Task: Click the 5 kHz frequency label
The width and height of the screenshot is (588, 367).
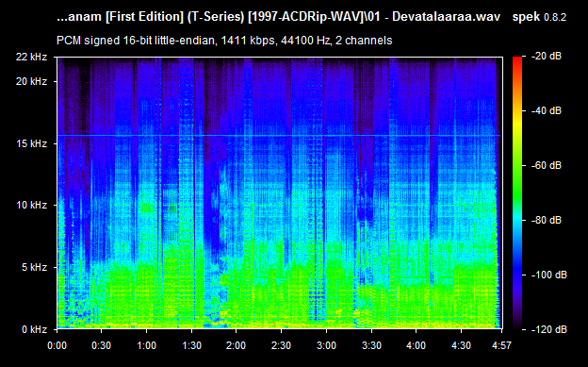Action: coord(34,267)
